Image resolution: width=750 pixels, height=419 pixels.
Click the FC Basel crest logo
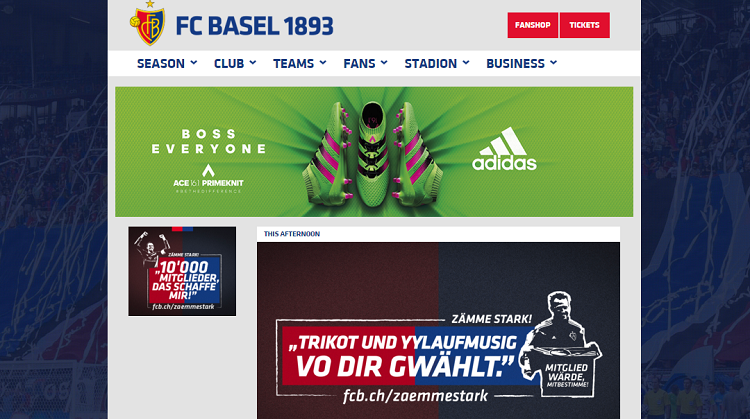click(148, 24)
